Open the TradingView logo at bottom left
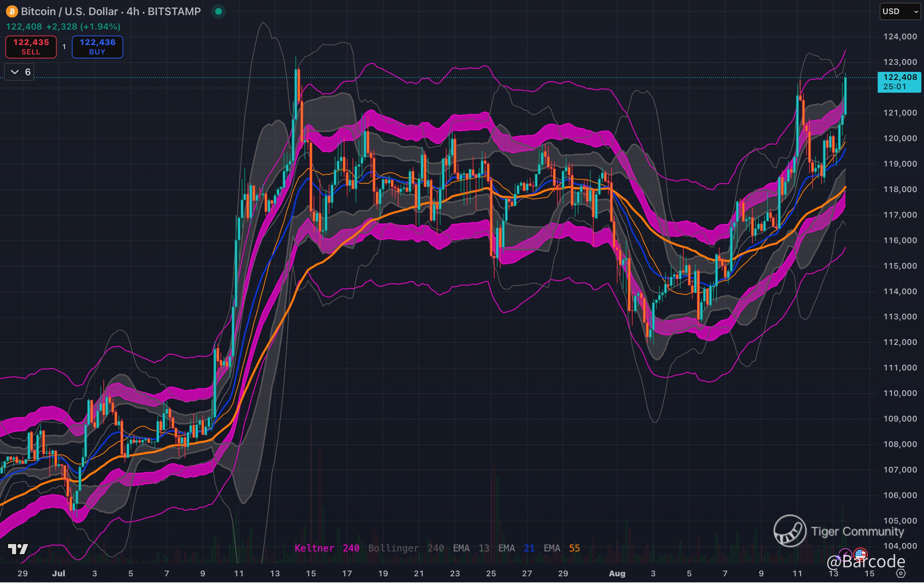This screenshot has height=583, width=924. [x=18, y=549]
